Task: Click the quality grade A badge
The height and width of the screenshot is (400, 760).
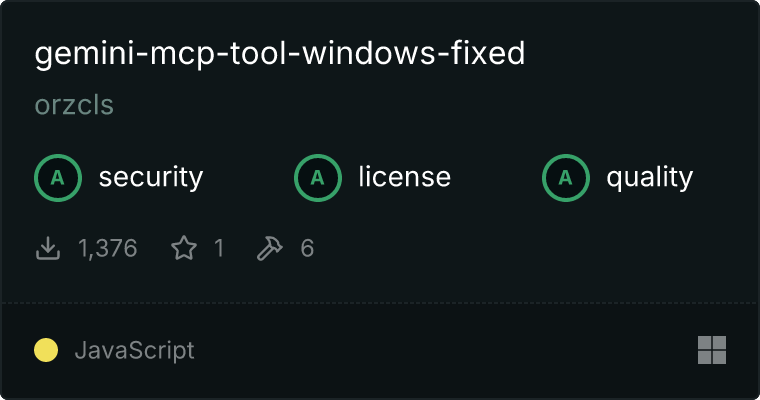Action: pos(566,178)
